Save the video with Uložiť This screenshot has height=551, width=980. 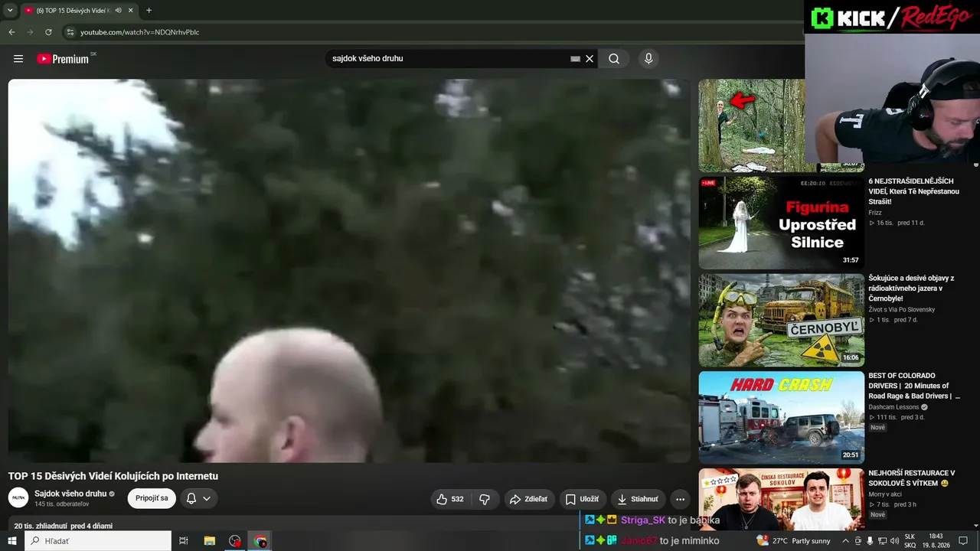583,499
